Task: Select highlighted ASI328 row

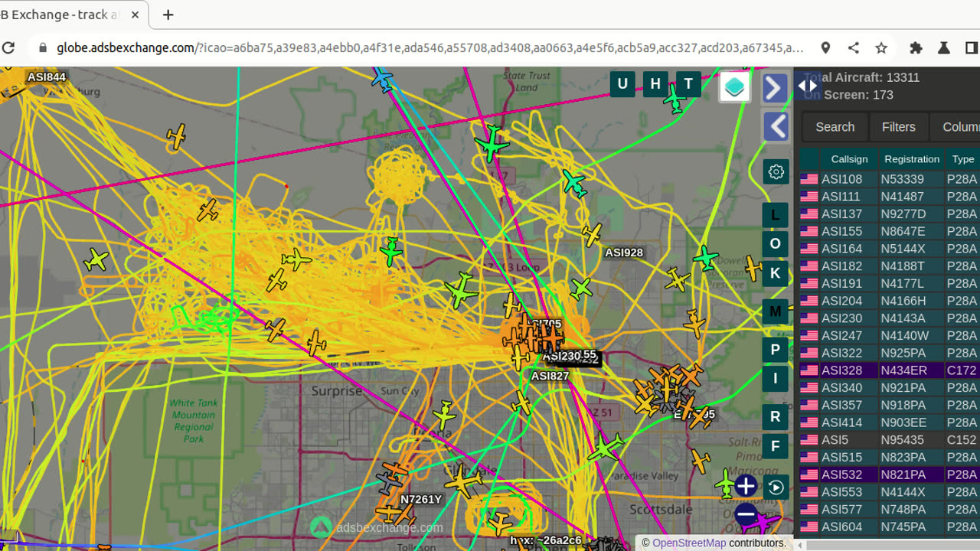Action: pyautogui.click(x=889, y=370)
